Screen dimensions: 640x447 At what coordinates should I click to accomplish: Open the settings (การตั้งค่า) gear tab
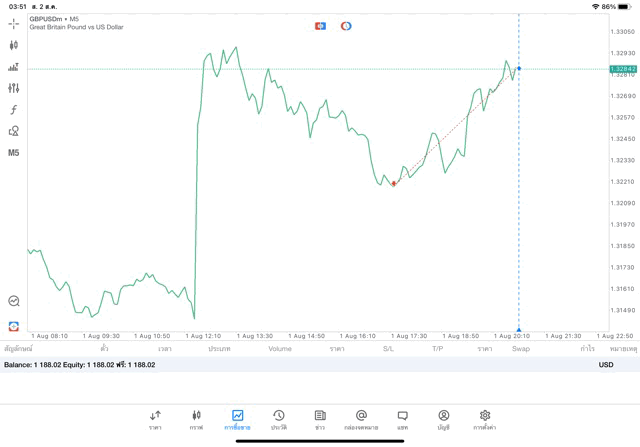pyautogui.click(x=485, y=419)
